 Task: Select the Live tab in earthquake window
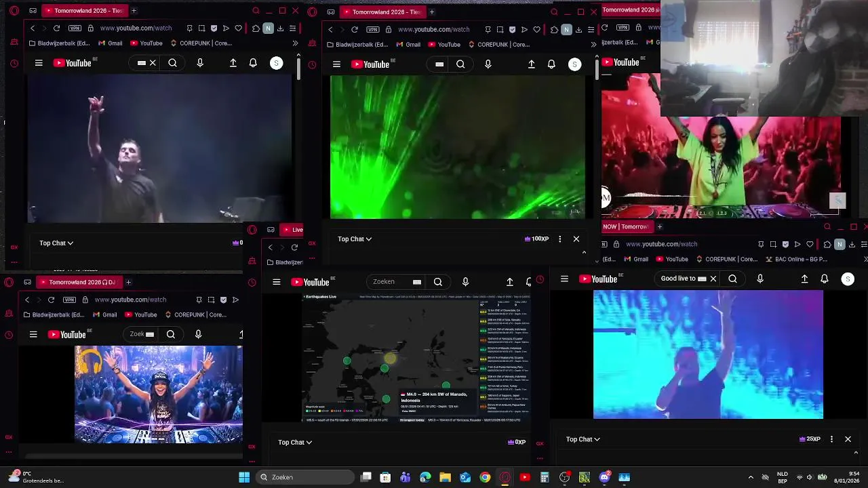tap(293, 230)
